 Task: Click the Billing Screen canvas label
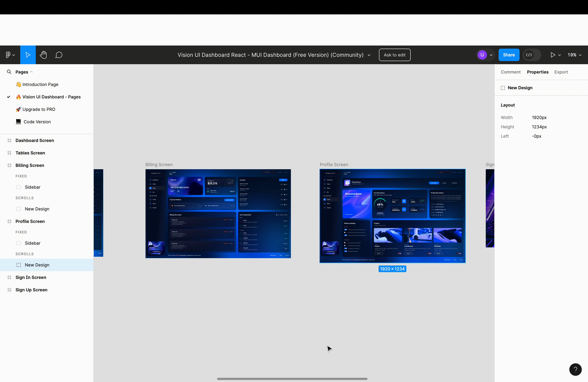pos(159,165)
